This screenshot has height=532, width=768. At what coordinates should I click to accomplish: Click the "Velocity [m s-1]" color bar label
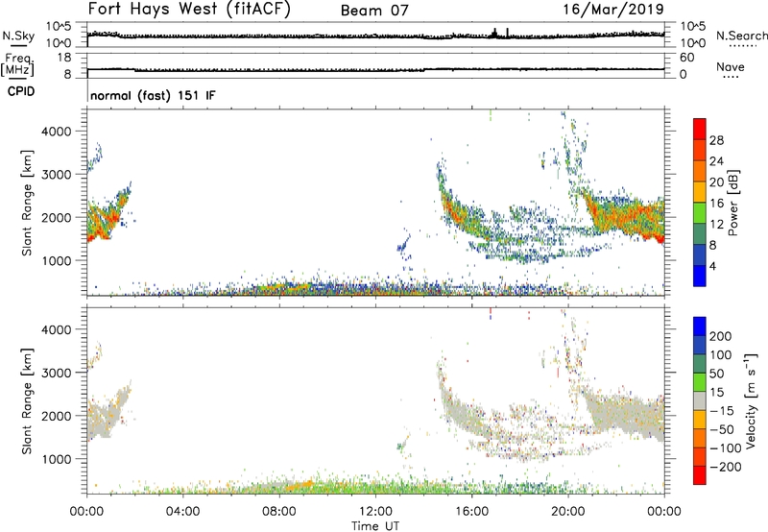[x=751, y=400]
